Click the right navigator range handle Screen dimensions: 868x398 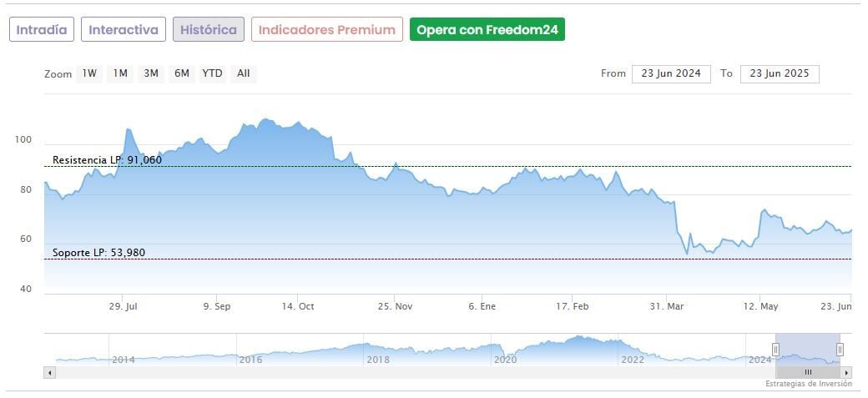pos(840,350)
